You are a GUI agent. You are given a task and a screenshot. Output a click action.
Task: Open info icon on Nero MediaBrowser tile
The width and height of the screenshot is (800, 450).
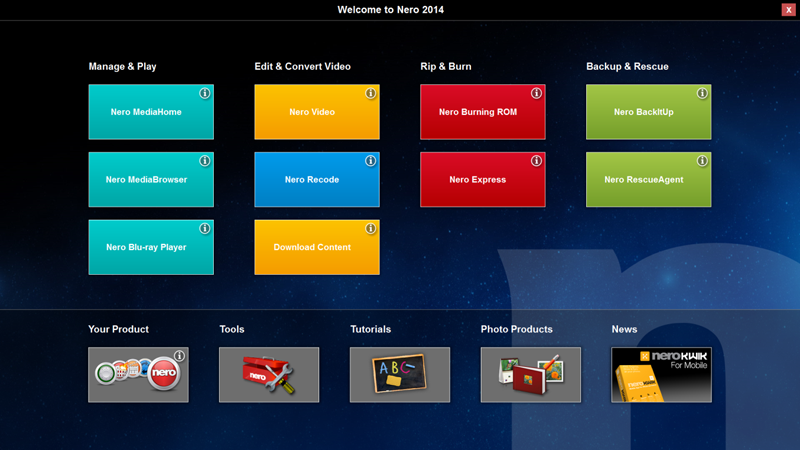click(x=205, y=161)
